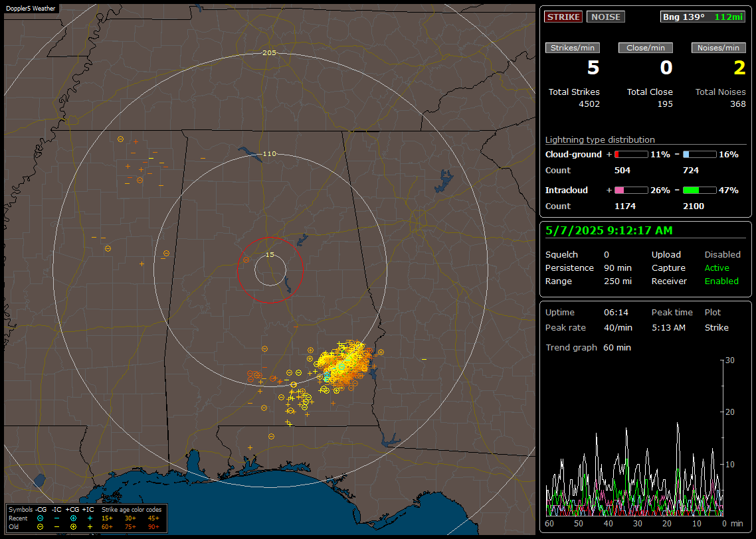756x539 pixels.
Task: Click the 30+ strike age color code
Action: (130, 518)
